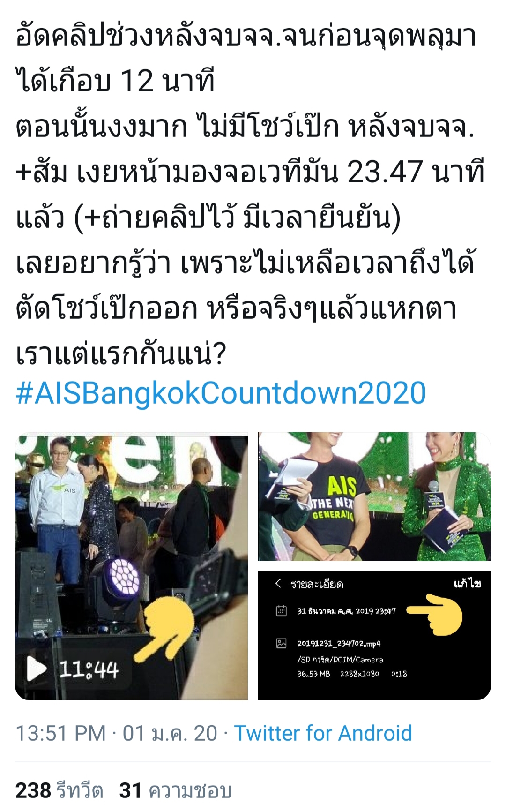Open the #AISBangkokCountdown2020 hashtag
506x812 pixels.
(x=221, y=393)
